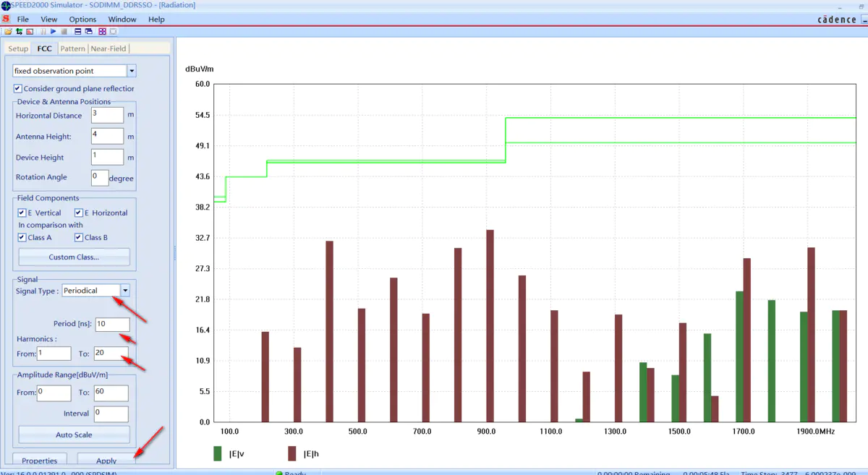Image resolution: width=868 pixels, height=475 pixels.
Task: Click the pause simulation toolbar icon
Action: [43, 32]
